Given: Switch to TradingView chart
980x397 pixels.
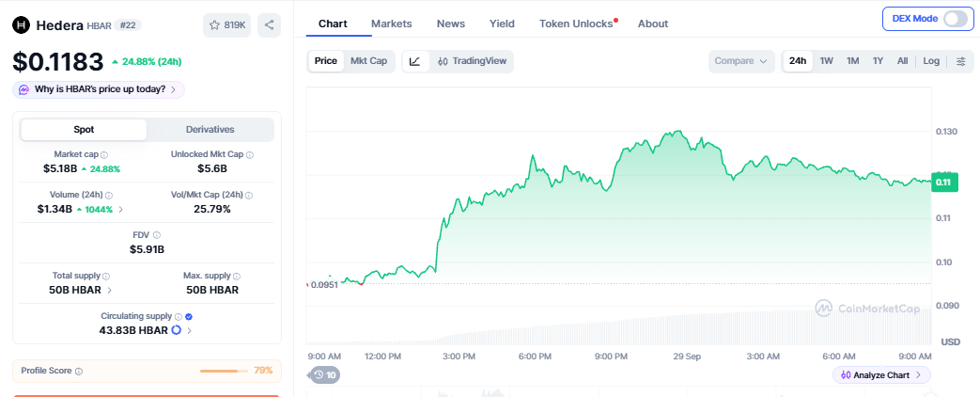Looking at the screenshot, I should 473,61.
